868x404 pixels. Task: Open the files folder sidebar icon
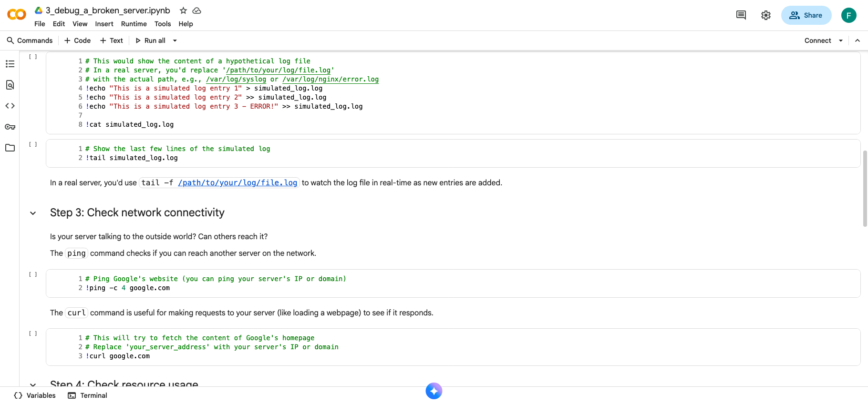point(10,148)
